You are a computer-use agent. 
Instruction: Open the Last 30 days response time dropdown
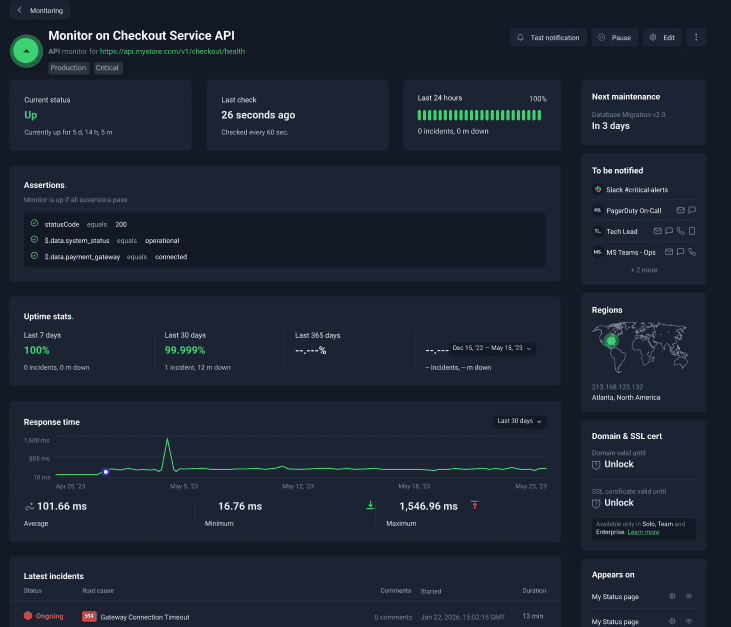[x=520, y=421]
